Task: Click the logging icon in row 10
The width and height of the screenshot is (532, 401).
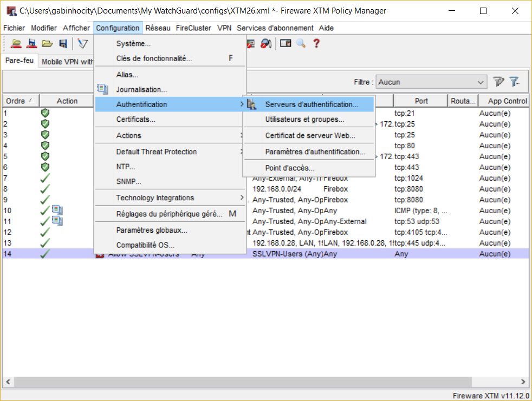Action: [x=57, y=210]
